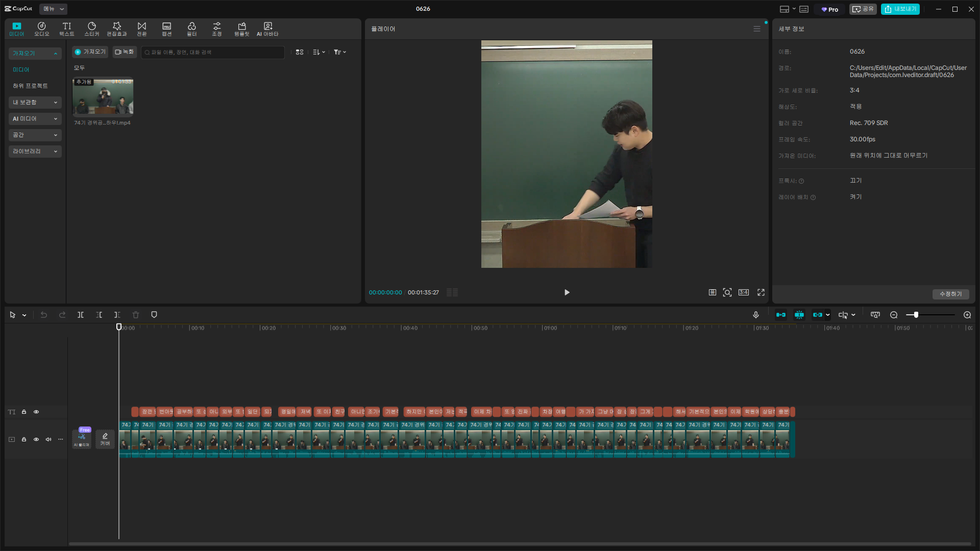Screen dimensions: 980x551
Task: Enter fullscreen preview in the player
Action: click(761, 292)
